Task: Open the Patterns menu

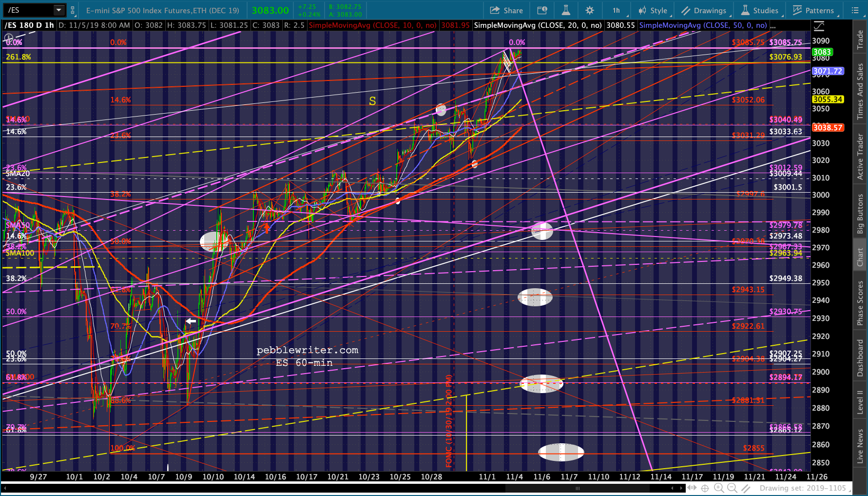Action: tap(813, 10)
